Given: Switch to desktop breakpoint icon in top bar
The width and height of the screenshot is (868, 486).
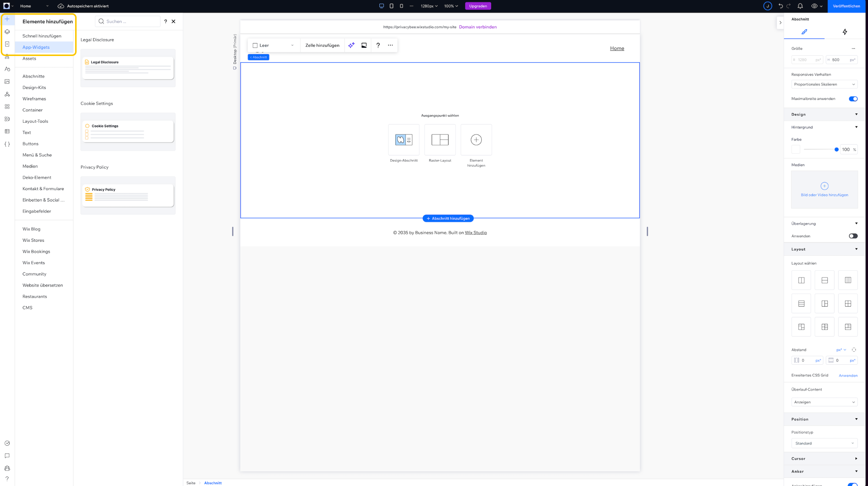Looking at the screenshot, I should coord(382,6).
